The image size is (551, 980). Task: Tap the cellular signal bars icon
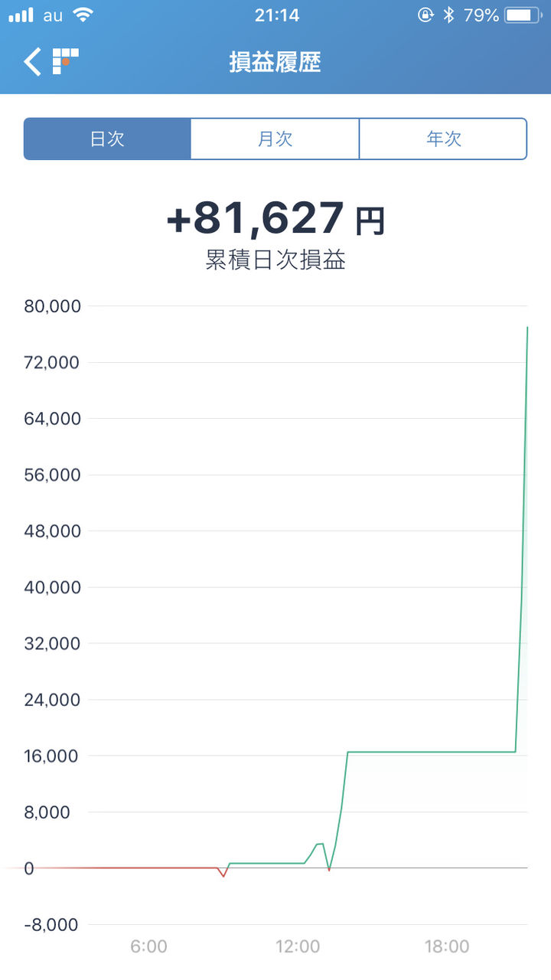(x=21, y=15)
